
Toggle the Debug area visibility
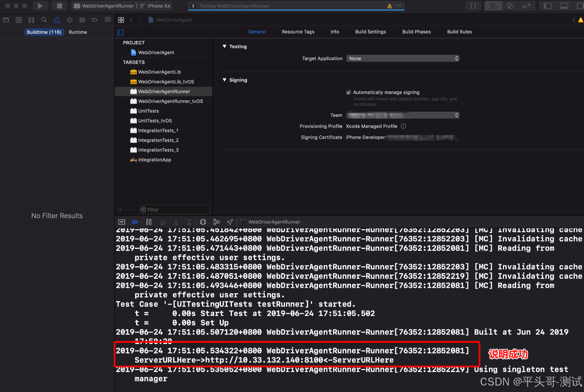564,6
